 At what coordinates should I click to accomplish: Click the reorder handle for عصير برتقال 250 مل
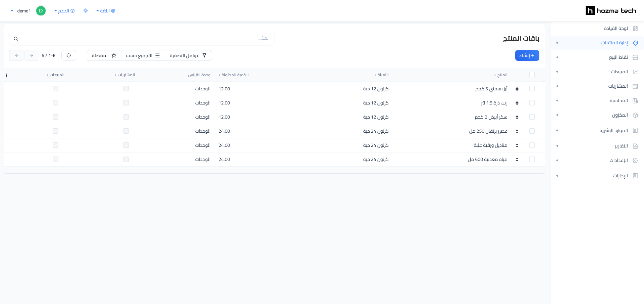[x=517, y=131]
